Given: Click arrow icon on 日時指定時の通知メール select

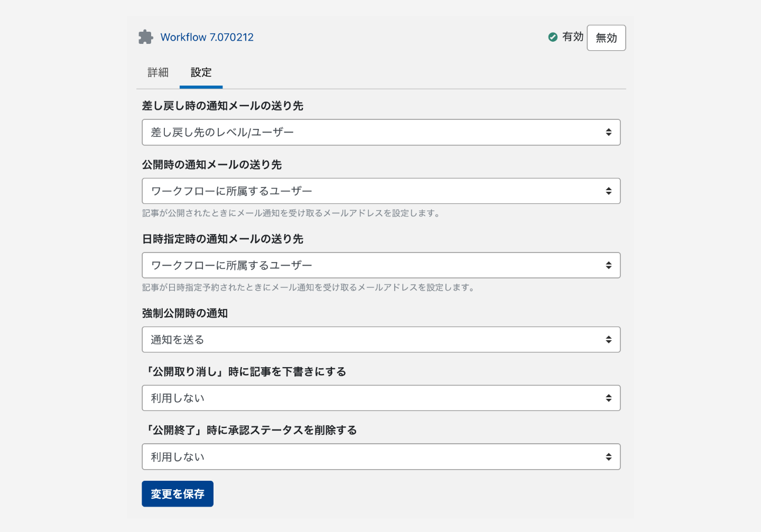Looking at the screenshot, I should pos(608,265).
